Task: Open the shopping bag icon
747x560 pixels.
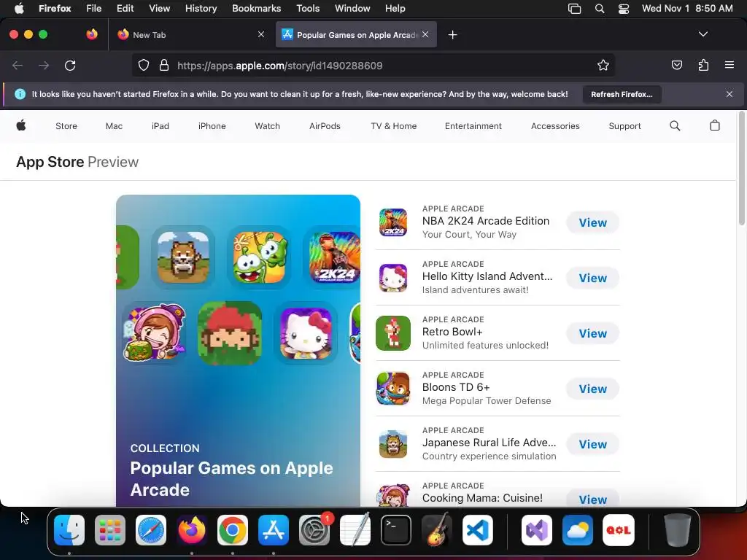Action: point(715,125)
